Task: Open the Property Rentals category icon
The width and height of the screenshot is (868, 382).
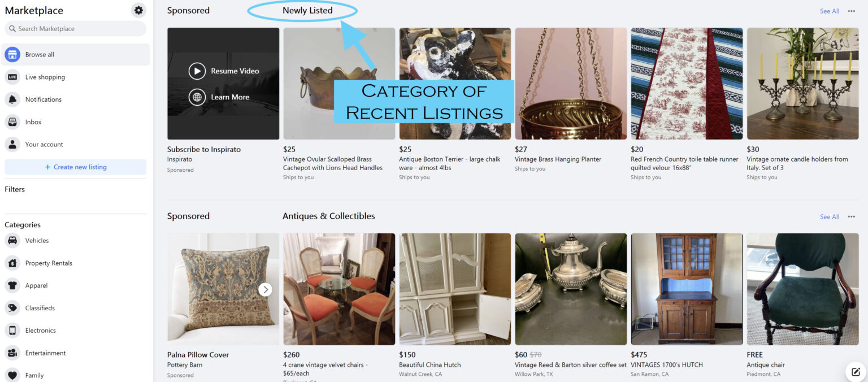Action: (x=12, y=263)
